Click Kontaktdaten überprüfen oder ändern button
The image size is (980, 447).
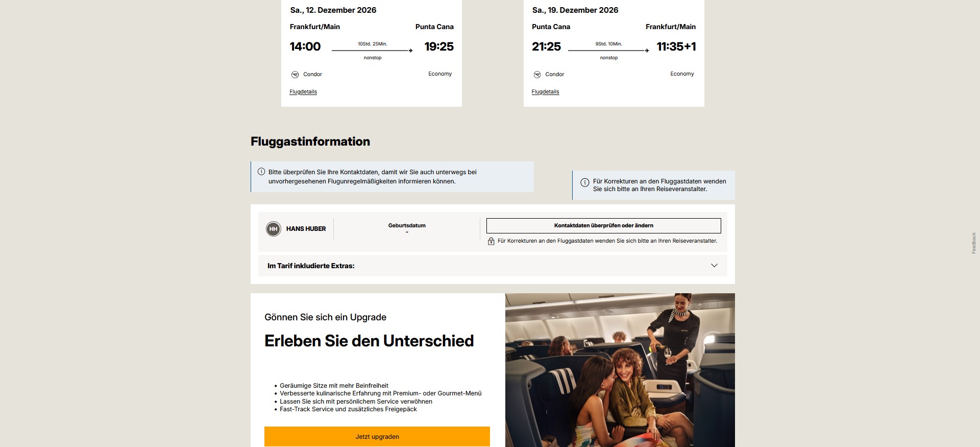point(603,226)
